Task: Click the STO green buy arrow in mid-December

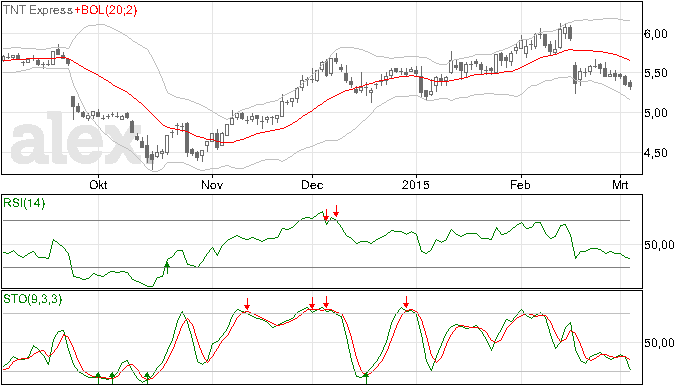Action: coord(366,378)
